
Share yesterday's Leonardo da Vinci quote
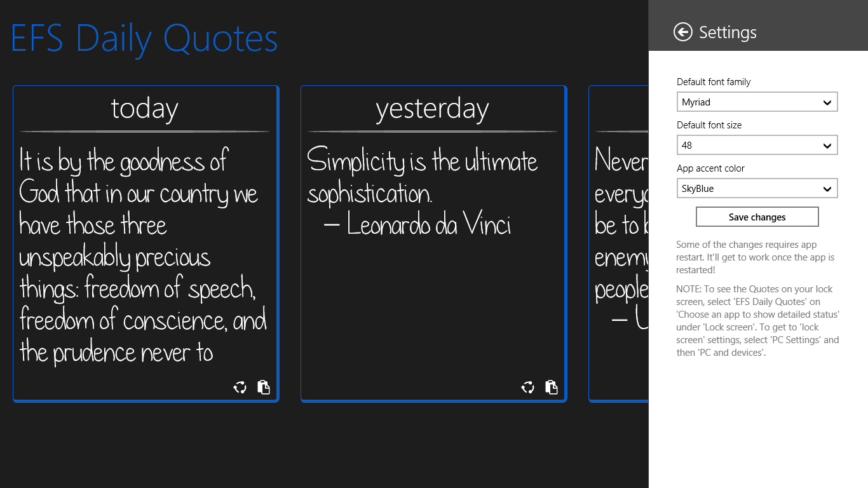point(527,388)
